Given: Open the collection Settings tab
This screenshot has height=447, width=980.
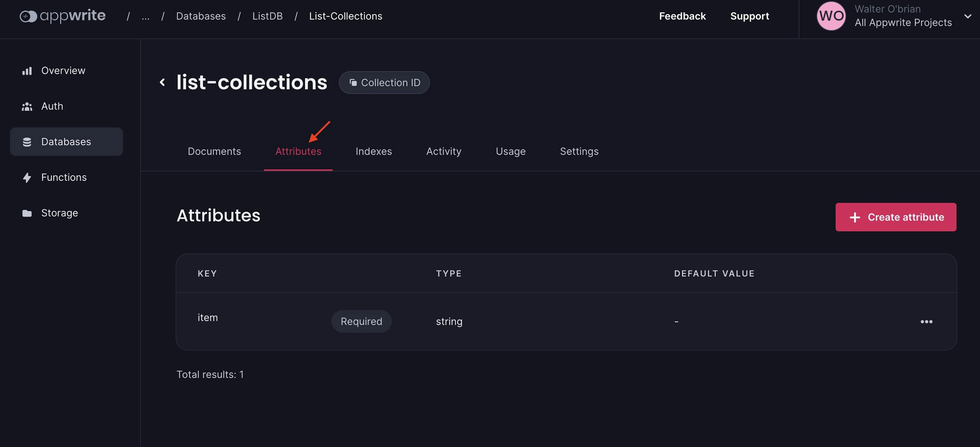Looking at the screenshot, I should click(x=579, y=151).
